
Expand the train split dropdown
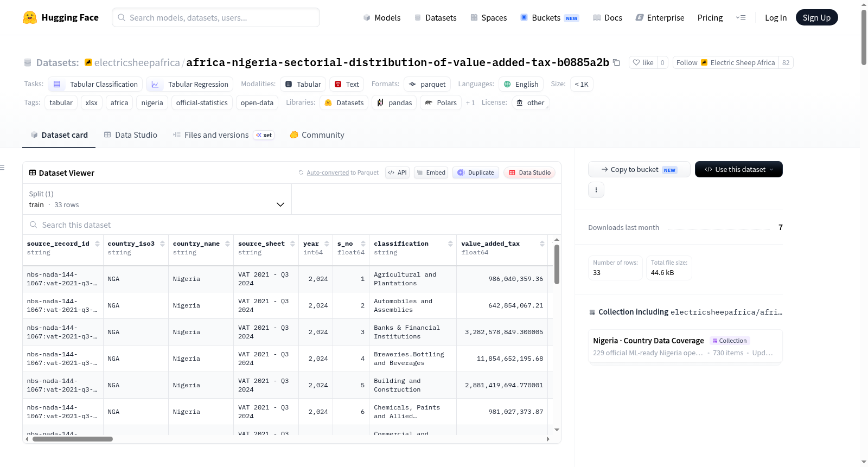click(157, 199)
